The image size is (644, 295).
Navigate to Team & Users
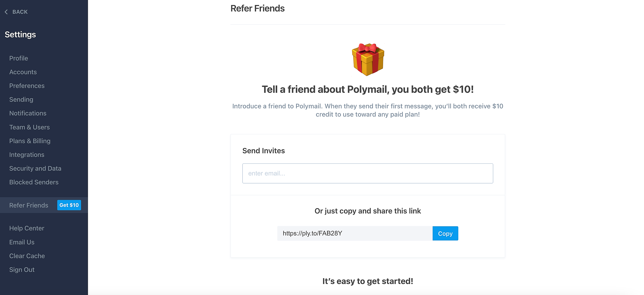coord(29,127)
